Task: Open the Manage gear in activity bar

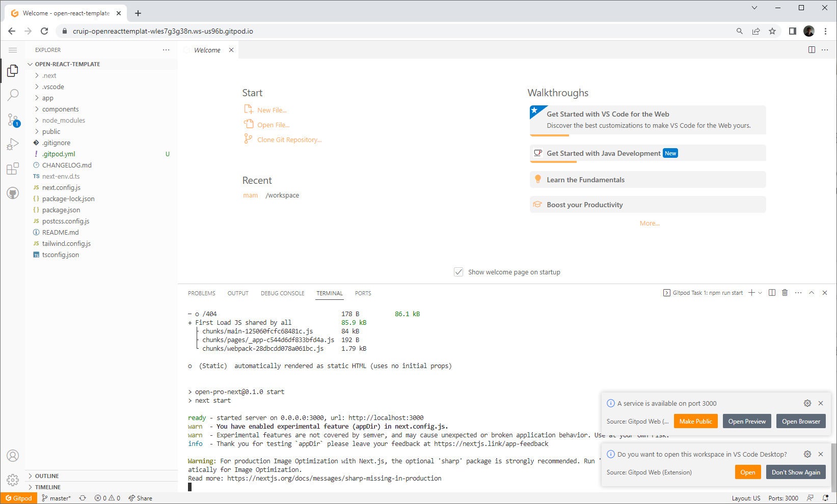Action: (x=13, y=480)
